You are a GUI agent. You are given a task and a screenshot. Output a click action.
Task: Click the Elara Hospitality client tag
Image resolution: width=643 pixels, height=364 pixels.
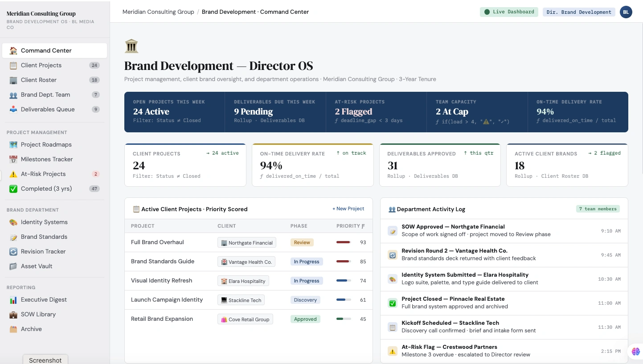243,281
